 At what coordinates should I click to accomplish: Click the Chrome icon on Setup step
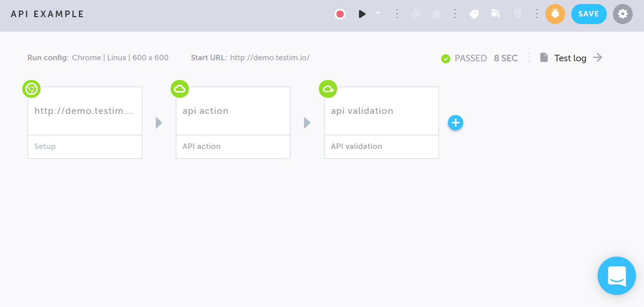pyautogui.click(x=31, y=89)
